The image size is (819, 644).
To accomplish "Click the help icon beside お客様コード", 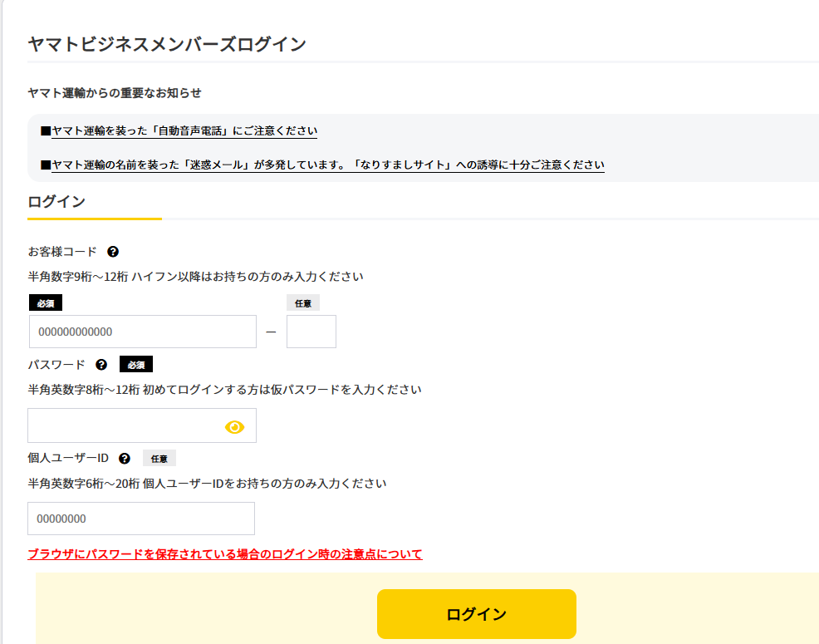I will [x=113, y=252].
